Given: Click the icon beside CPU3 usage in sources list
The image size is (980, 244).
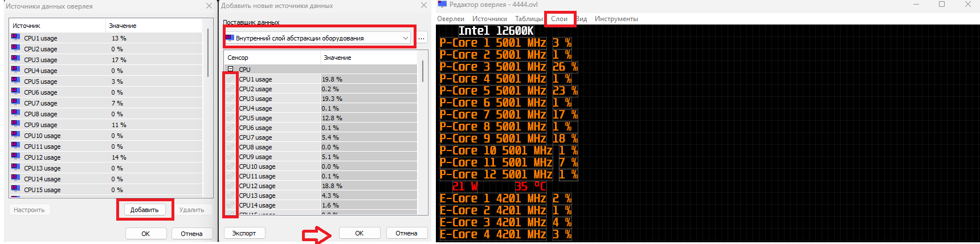Looking at the screenshot, I should pos(15,59).
